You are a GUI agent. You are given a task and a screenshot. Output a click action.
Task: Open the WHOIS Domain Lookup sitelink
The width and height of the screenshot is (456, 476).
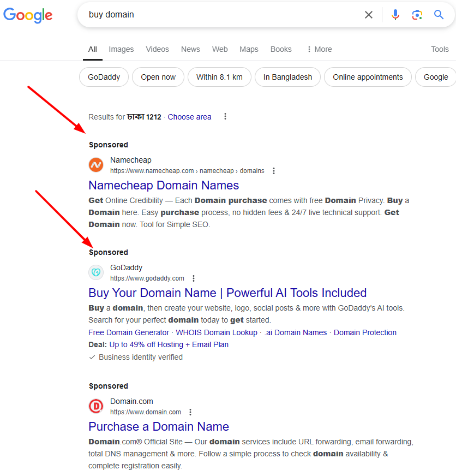[217, 332]
